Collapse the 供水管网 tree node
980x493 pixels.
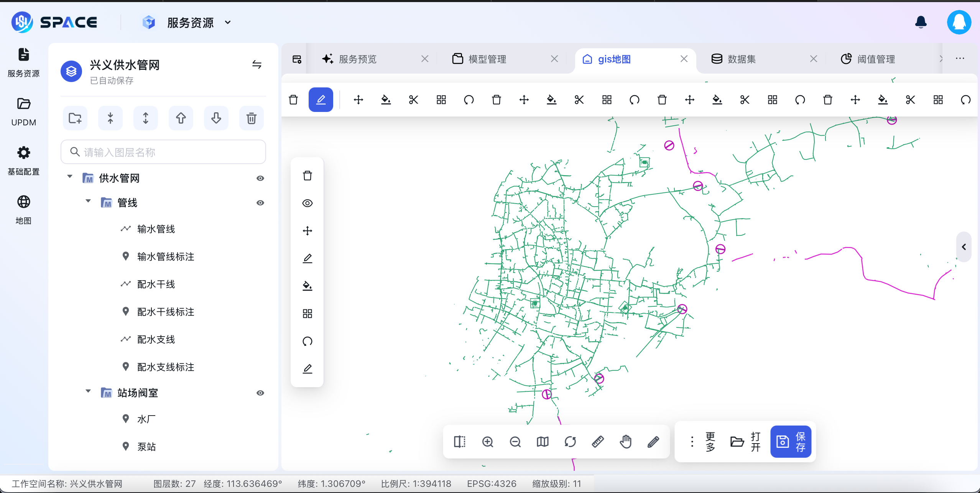click(70, 177)
